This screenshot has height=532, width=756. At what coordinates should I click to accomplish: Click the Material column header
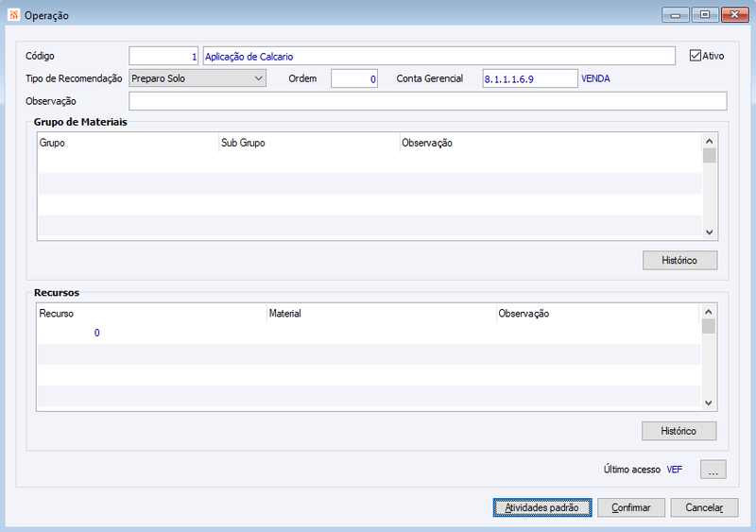(x=382, y=314)
